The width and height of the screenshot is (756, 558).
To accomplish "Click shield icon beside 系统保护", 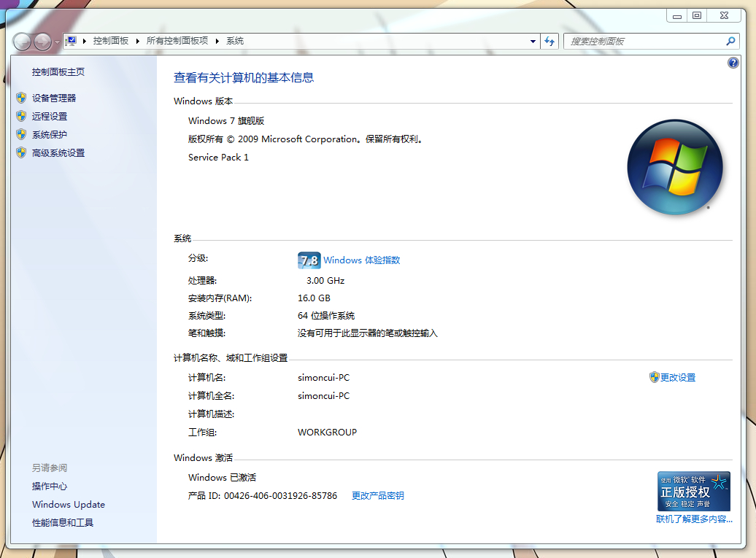I will click(21, 134).
